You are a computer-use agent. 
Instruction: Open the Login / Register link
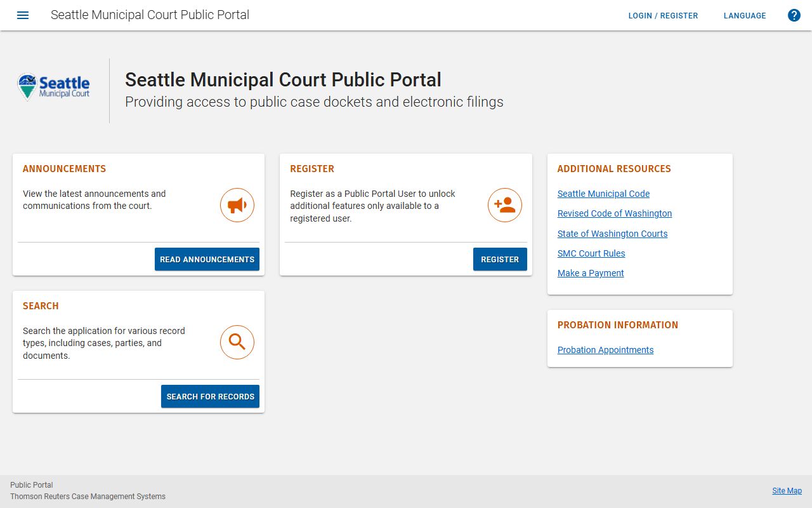click(663, 16)
